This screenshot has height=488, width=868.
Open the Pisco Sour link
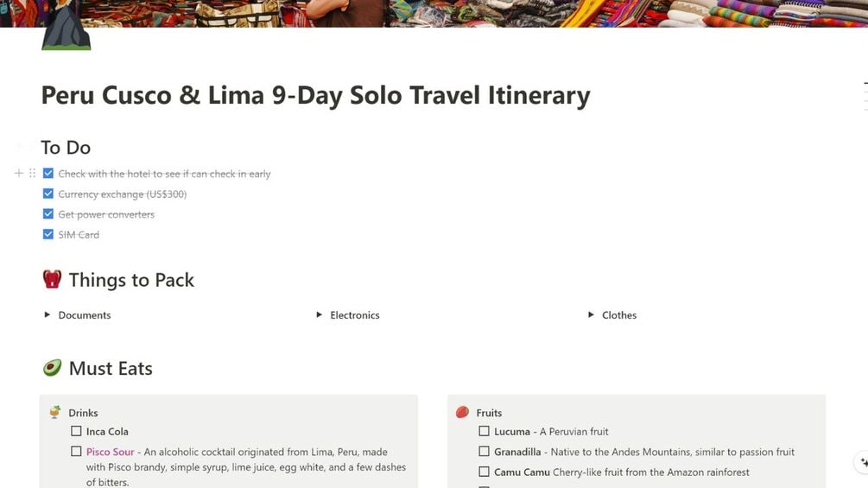tap(111, 452)
